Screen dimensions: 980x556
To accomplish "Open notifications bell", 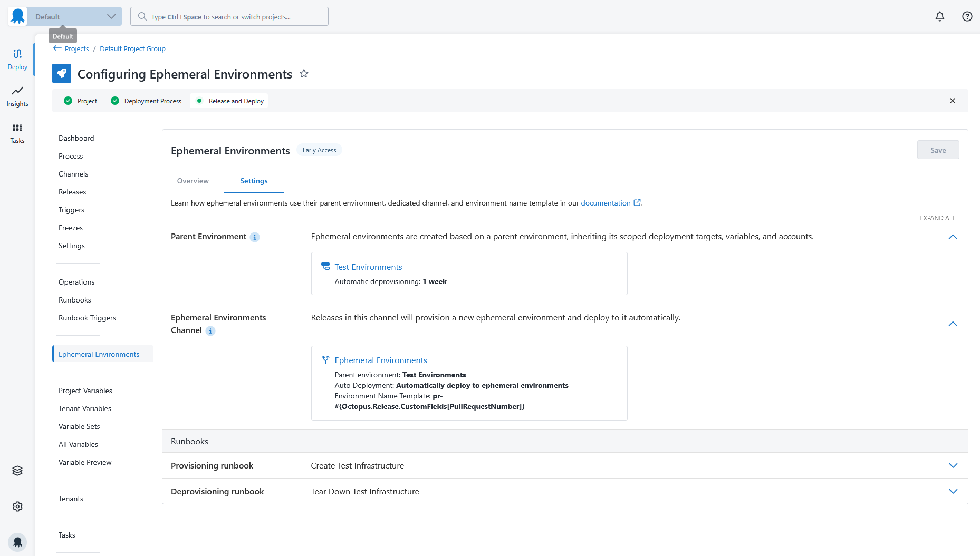I will pyautogui.click(x=940, y=16).
